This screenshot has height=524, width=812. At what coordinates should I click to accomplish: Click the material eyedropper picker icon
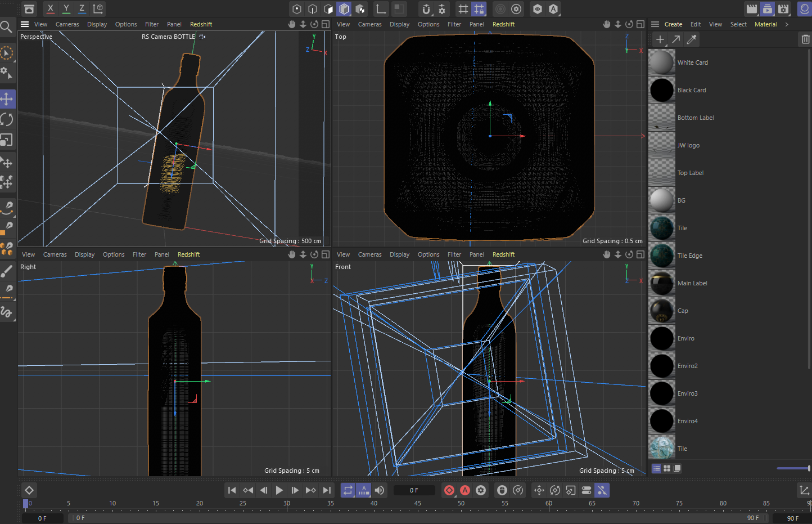(x=692, y=39)
